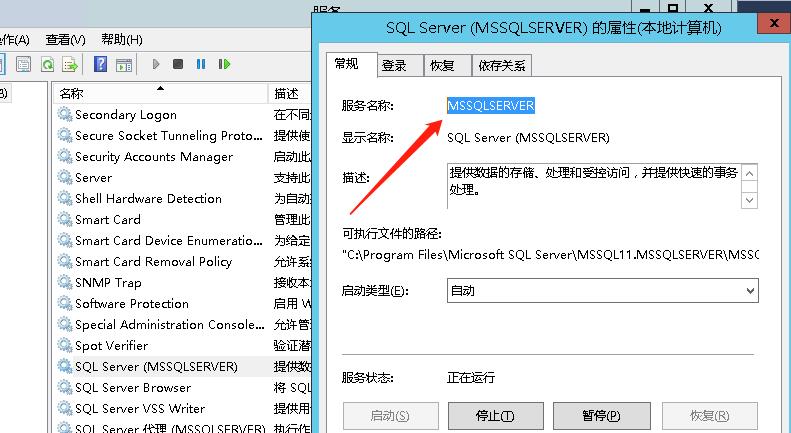Sort services by the 名称 column header
Screen dimensions: 791x433
(x=160, y=93)
